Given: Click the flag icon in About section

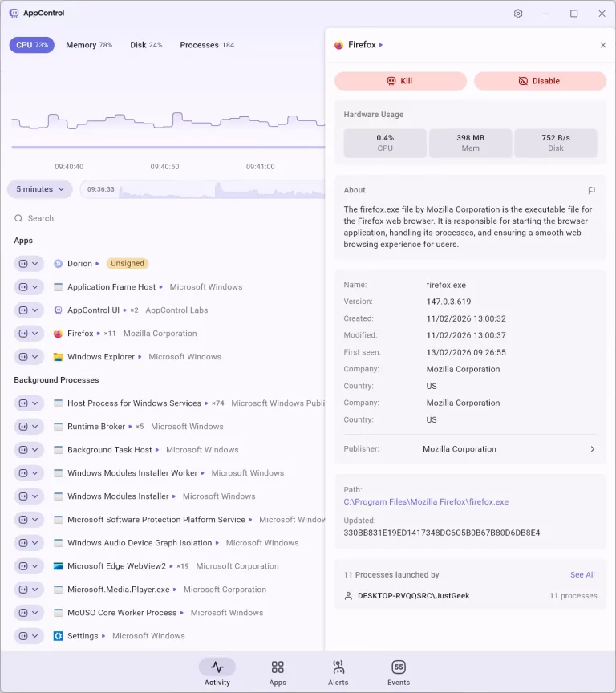Looking at the screenshot, I should click(591, 191).
